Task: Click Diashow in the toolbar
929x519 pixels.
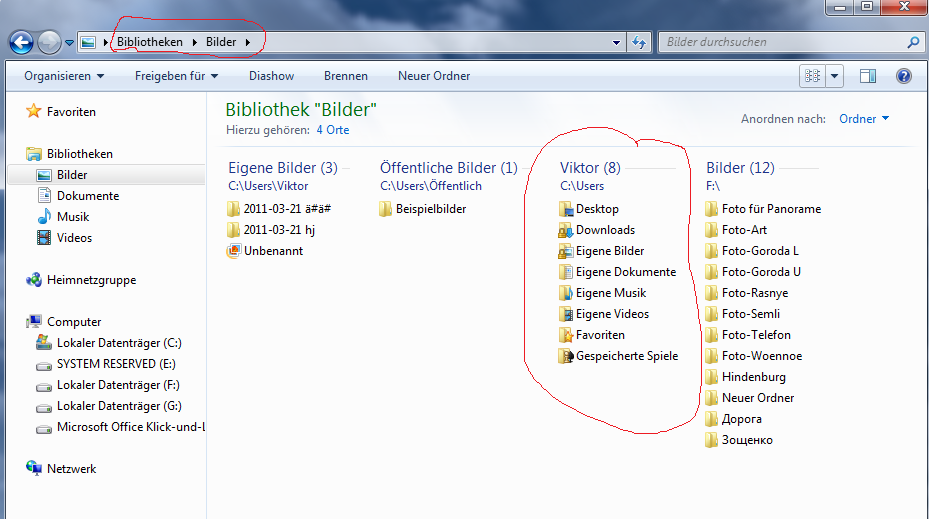Action: pos(271,76)
